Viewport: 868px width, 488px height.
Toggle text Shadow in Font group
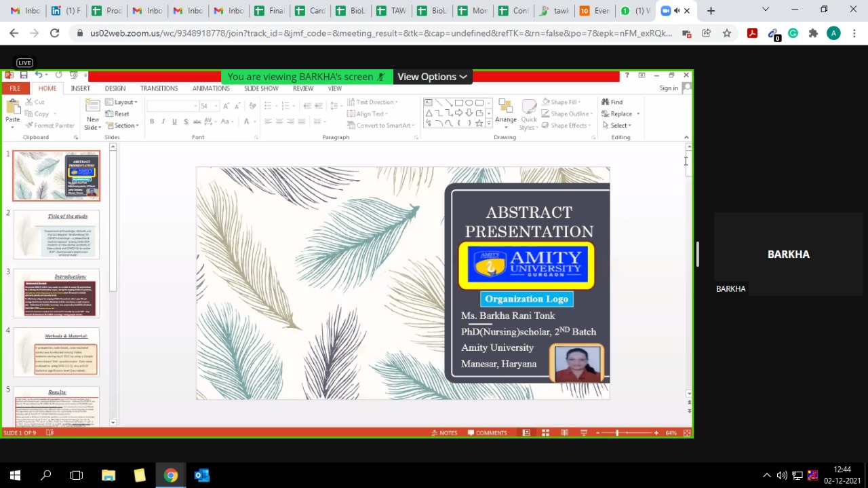click(x=185, y=121)
